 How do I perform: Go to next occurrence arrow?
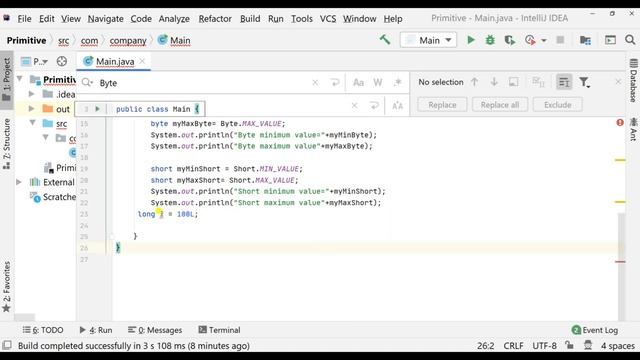494,82
